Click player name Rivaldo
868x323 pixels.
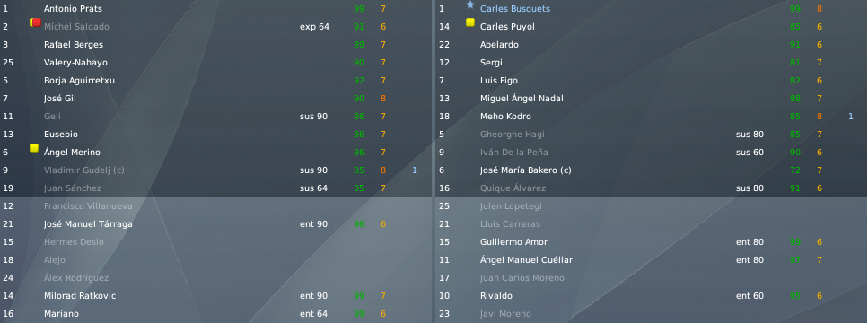point(496,296)
